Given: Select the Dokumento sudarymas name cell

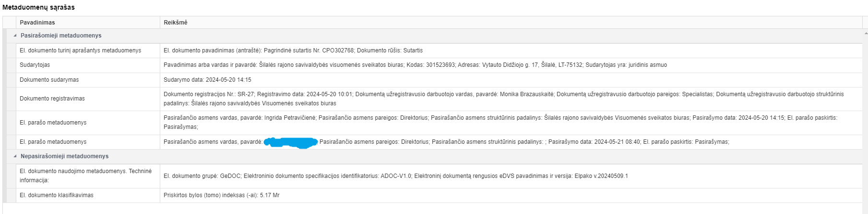Looking at the screenshot, I should [x=49, y=80].
